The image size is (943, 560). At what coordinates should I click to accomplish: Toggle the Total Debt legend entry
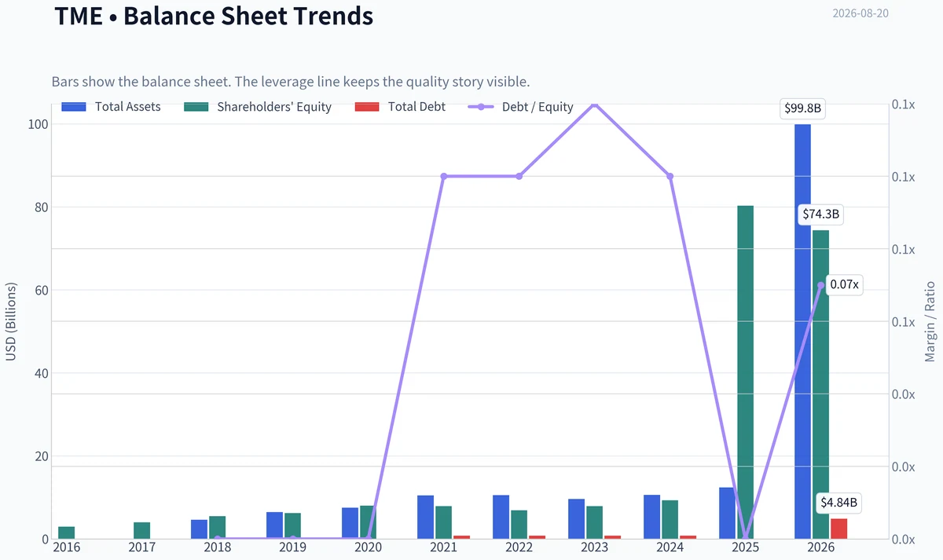pos(400,107)
